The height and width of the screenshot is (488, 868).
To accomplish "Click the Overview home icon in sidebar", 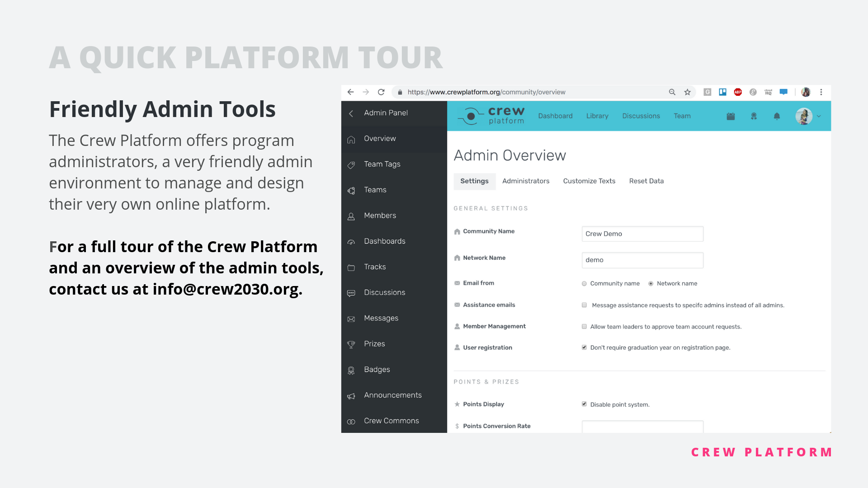I will (351, 140).
